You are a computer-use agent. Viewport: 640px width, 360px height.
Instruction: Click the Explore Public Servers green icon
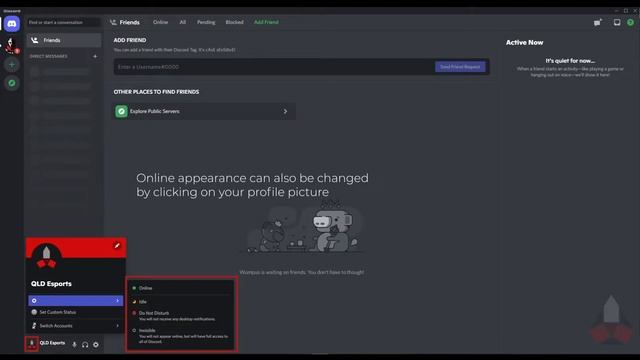[121, 111]
